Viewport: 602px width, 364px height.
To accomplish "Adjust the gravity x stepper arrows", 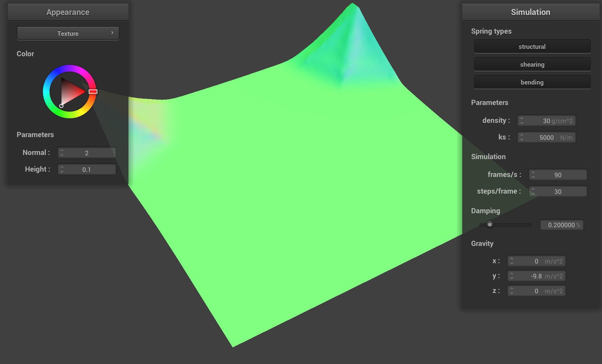I will click(512, 261).
